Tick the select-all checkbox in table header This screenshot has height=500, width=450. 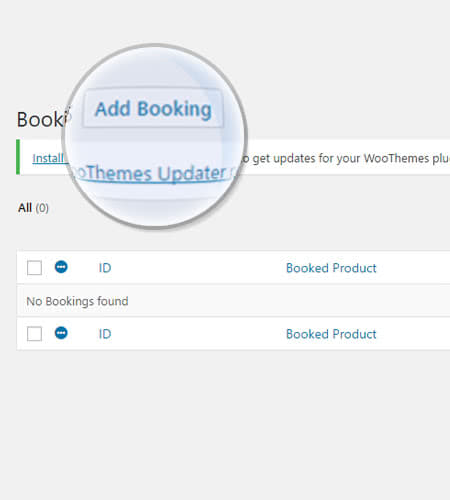[34, 268]
